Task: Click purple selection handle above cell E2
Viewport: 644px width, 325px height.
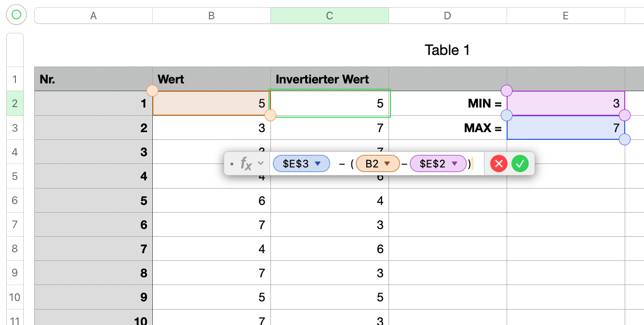Action: coord(507,91)
